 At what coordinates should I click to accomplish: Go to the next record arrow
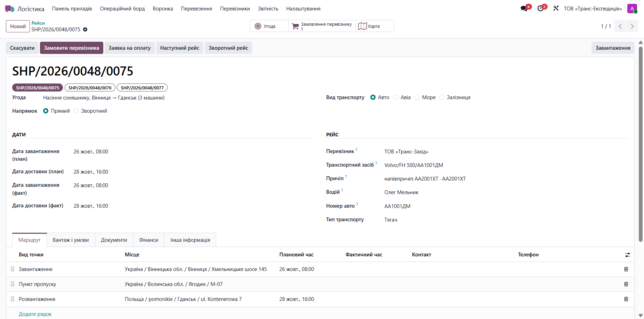pyautogui.click(x=632, y=26)
